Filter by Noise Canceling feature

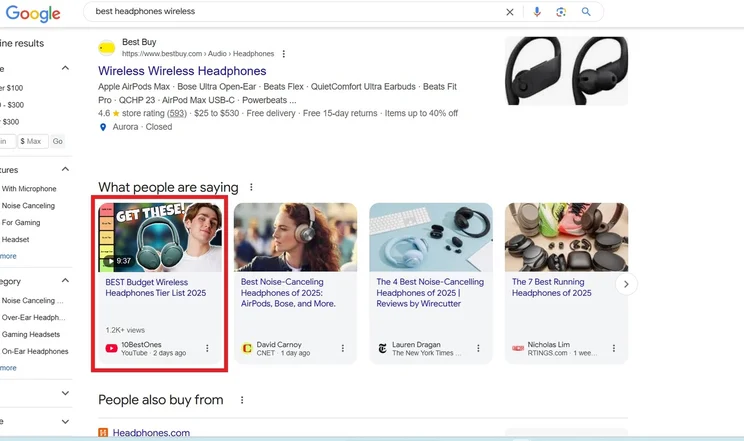coord(28,206)
